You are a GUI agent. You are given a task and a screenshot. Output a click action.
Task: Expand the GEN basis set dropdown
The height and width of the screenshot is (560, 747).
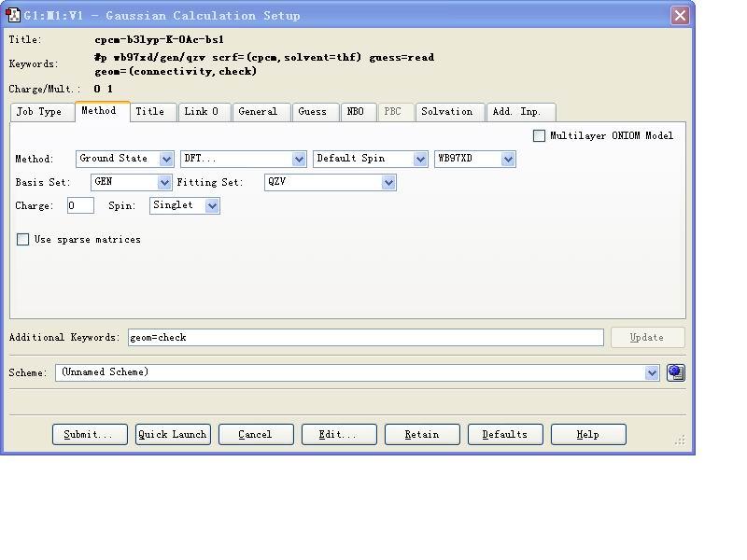(x=131, y=182)
